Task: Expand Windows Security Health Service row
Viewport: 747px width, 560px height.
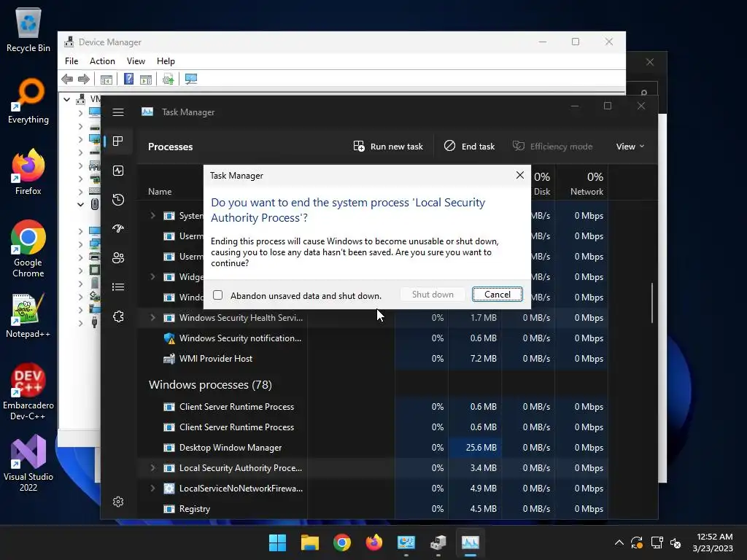Action: 152,318
